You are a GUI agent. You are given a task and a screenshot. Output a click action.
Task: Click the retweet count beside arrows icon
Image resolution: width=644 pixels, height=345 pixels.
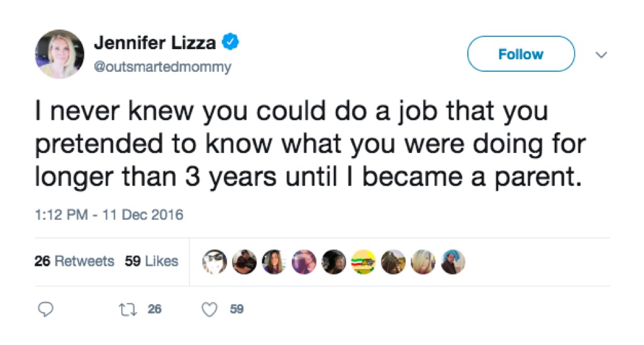154,309
